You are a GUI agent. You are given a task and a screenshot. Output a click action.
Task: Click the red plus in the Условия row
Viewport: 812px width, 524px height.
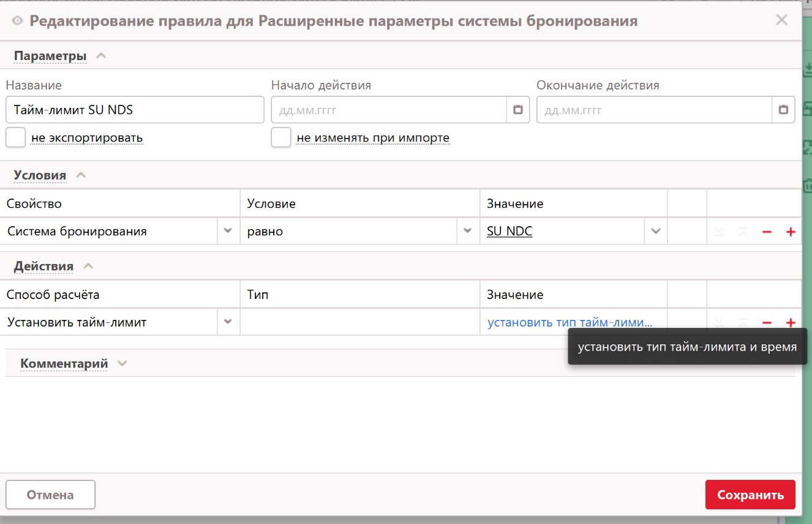[790, 232]
